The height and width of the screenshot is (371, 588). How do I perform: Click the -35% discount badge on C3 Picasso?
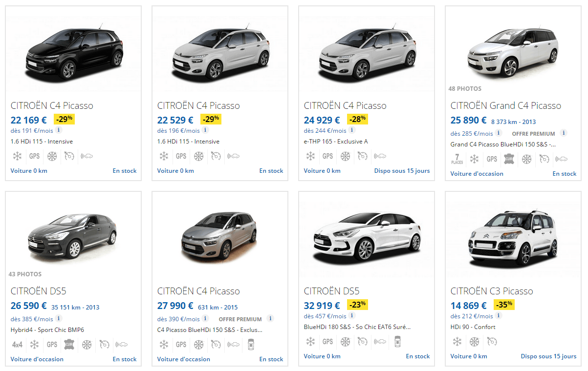coord(504,305)
